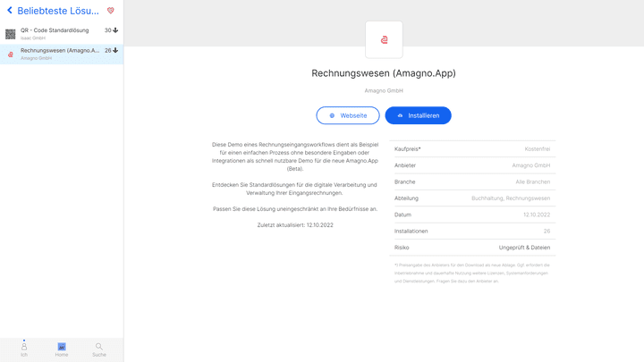Switch to the Home tab
The image size is (644, 362).
[x=62, y=349]
